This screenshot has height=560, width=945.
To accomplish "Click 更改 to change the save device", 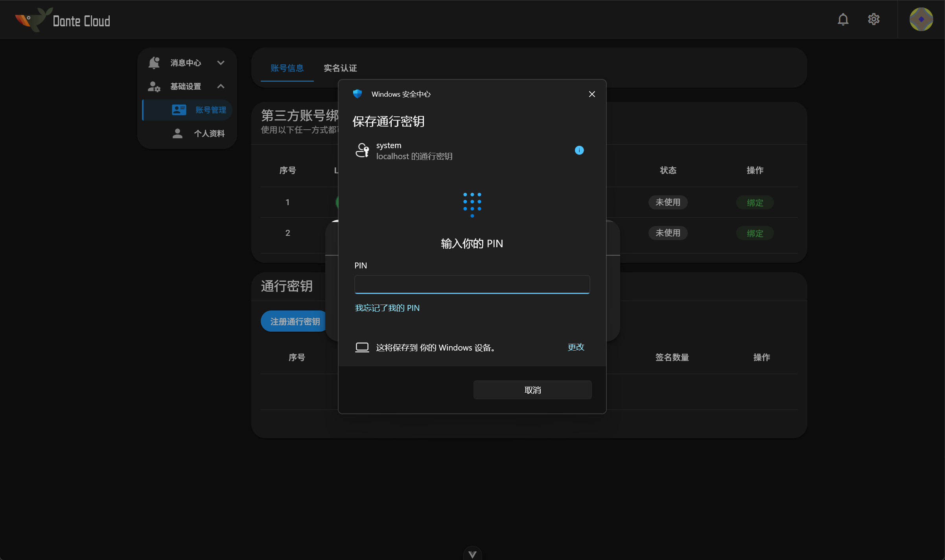I will pyautogui.click(x=576, y=347).
